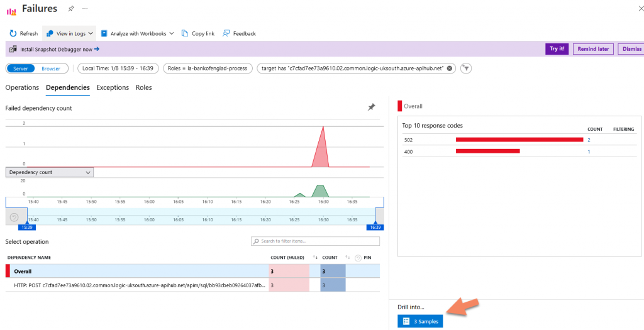Open the Dependency count dropdown
The image size is (644, 330).
coord(49,172)
